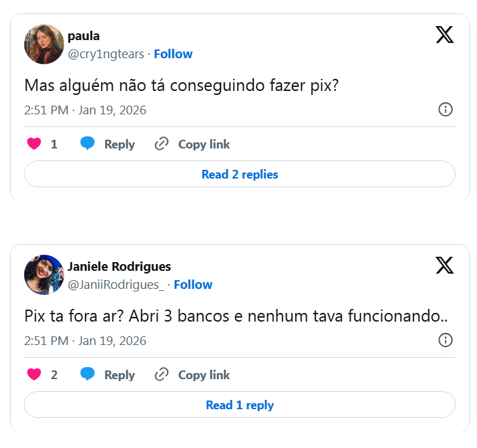Screen dimensions: 477x448
Task: Open Janiele Rodrigues' profile picture
Action: tap(44, 275)
